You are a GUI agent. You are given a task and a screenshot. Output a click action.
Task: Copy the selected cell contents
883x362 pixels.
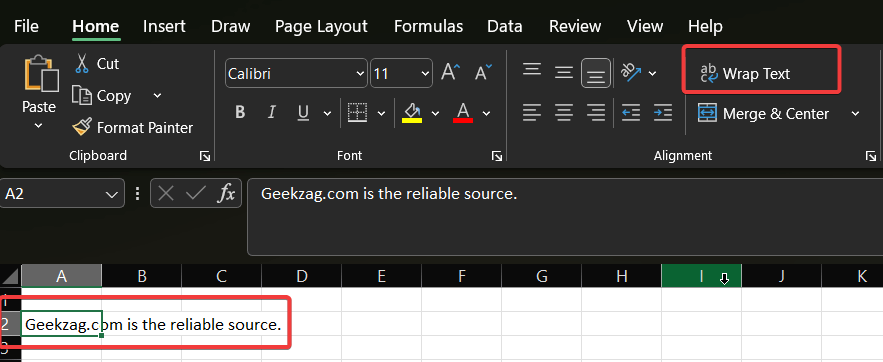[x=102, y=96]
